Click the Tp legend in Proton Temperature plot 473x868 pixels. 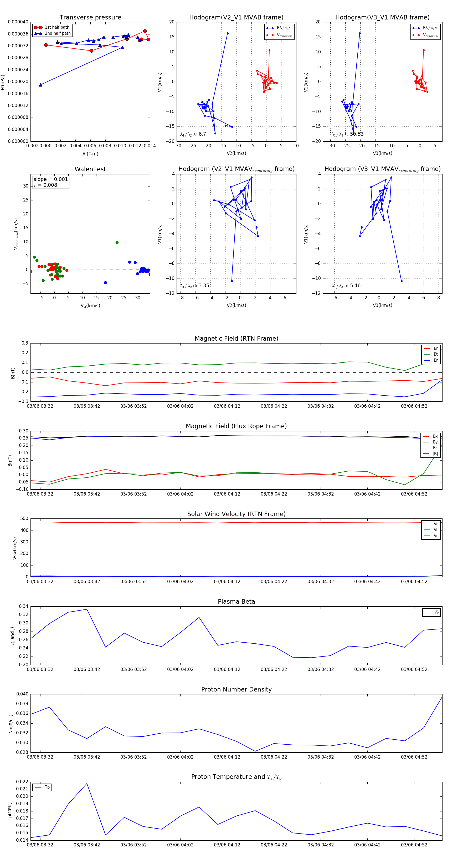tap(42, 788)
